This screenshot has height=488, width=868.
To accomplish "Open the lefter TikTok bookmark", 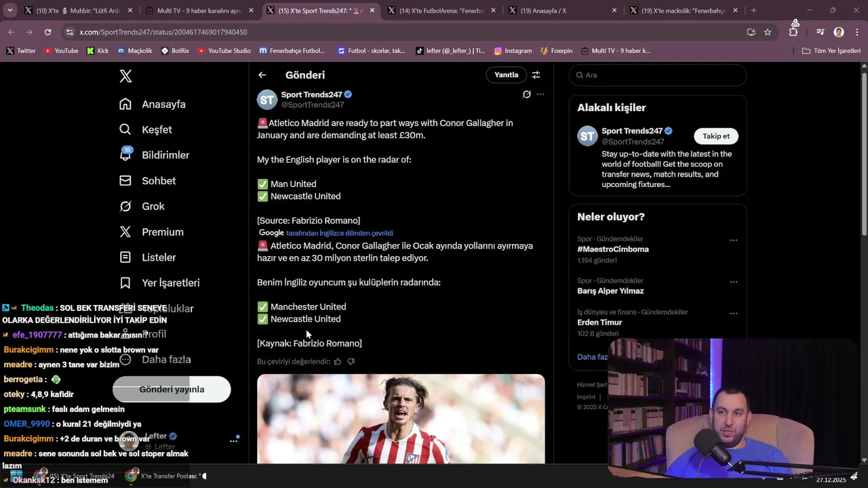I will 450,51.
